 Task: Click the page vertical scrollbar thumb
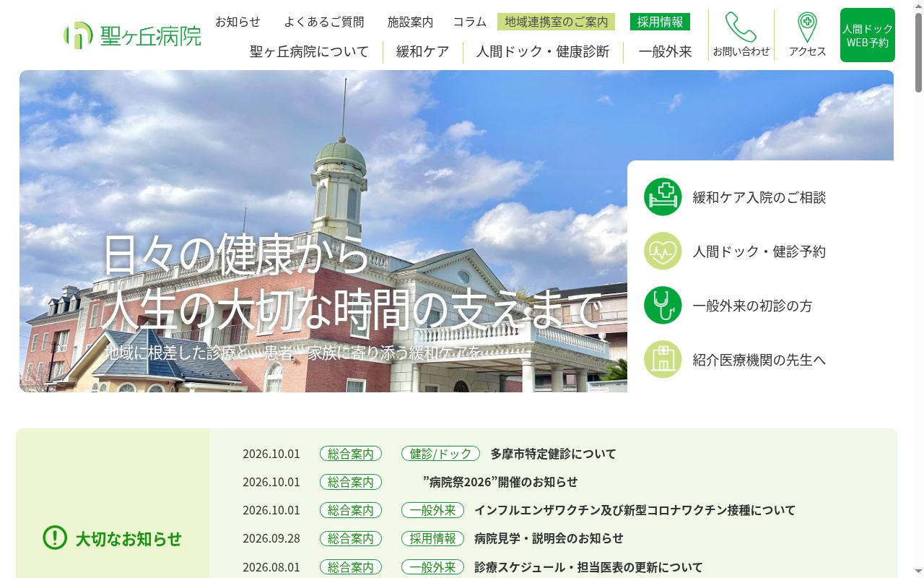pos(918,52)
